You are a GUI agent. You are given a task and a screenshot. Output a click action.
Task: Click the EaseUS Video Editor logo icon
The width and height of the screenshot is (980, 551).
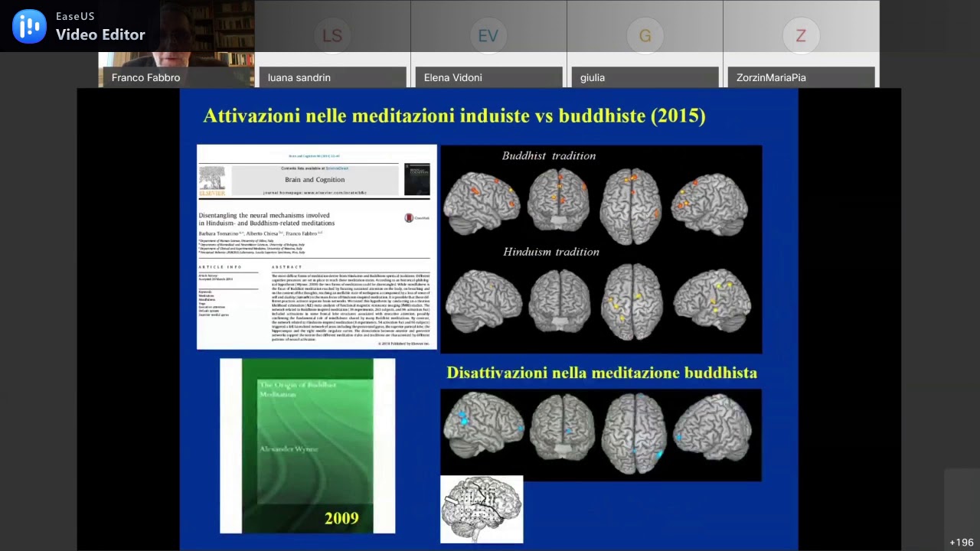(29, 27)
